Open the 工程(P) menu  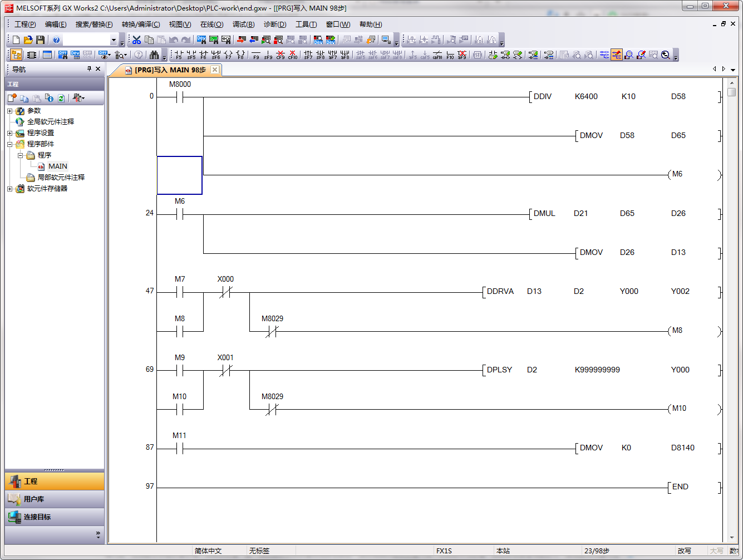(x=25, y=24)
